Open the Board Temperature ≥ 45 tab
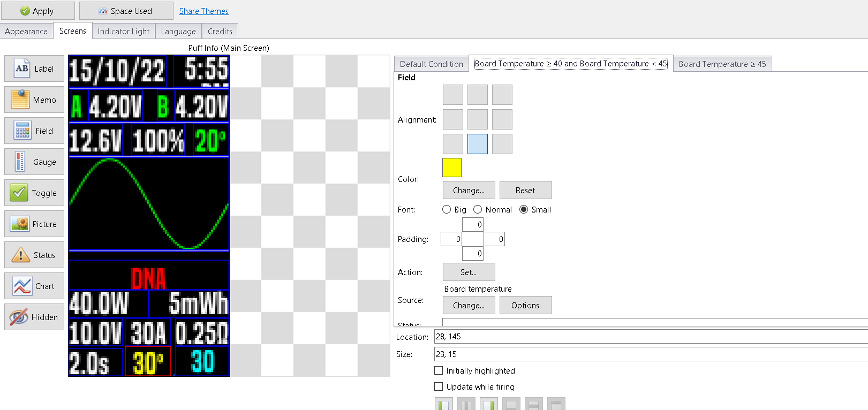This screenshot has height=410, width=868. [x=722, y=64]
